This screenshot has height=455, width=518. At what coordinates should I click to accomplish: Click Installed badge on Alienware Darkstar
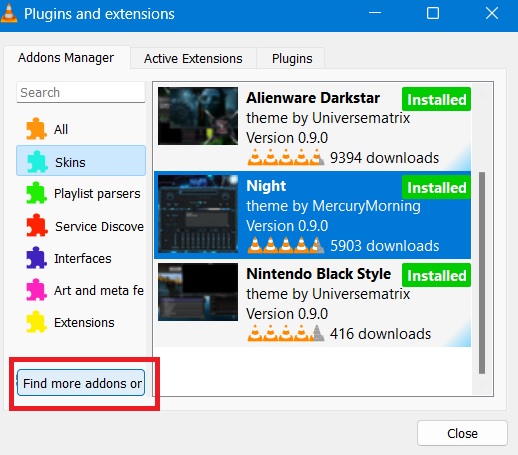point(436,99)
